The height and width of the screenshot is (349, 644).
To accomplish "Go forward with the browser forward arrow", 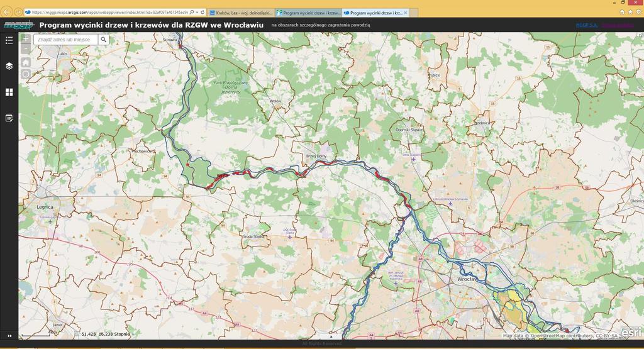I will pyautogui.click(x=18, y=13).
